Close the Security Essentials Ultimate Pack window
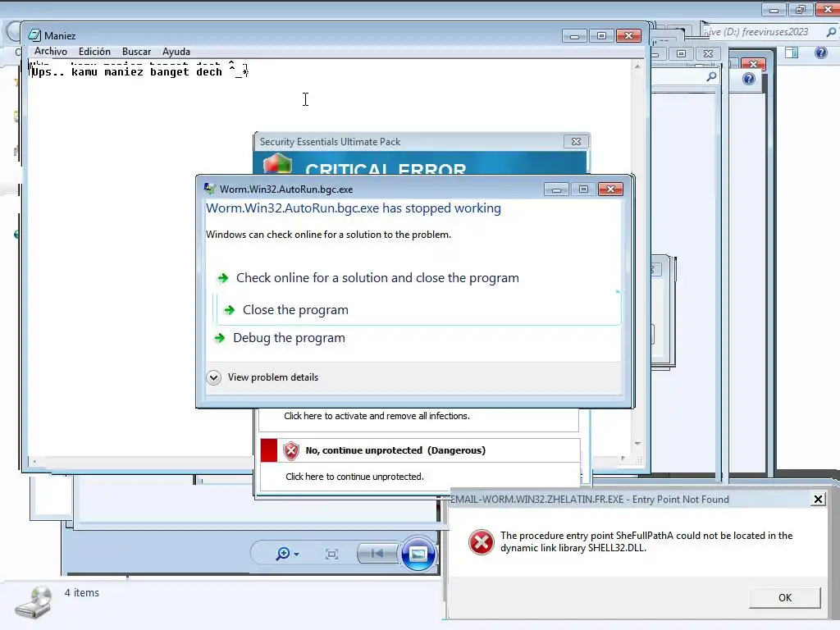This screenshot has height=630, width=840. pyautogui.click(x=576, y=141)
